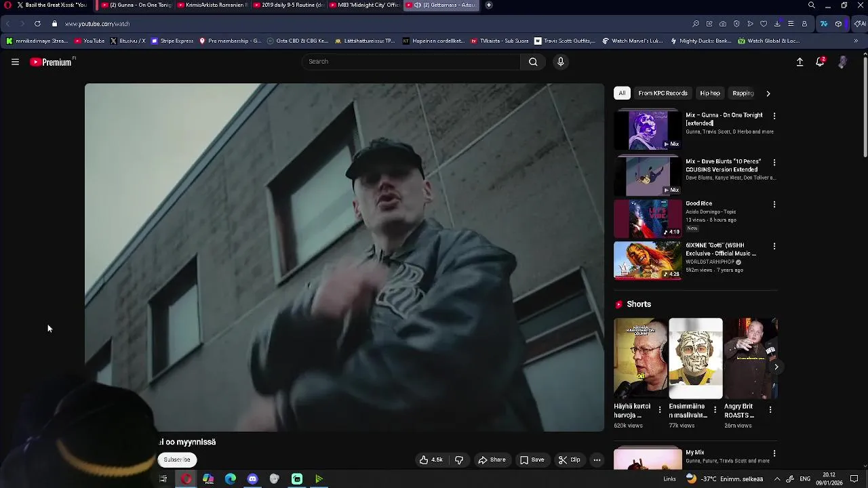Screen dimensions: 868x488
Task: Open options for Ensimmäinen maalivaht short
Action: pos(715,410)
